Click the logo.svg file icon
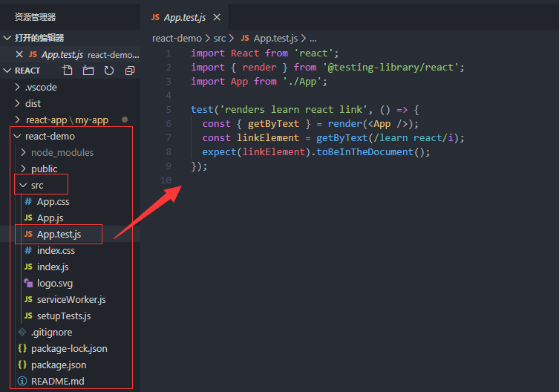Screen dimensions: 559x392 (28, 283)
